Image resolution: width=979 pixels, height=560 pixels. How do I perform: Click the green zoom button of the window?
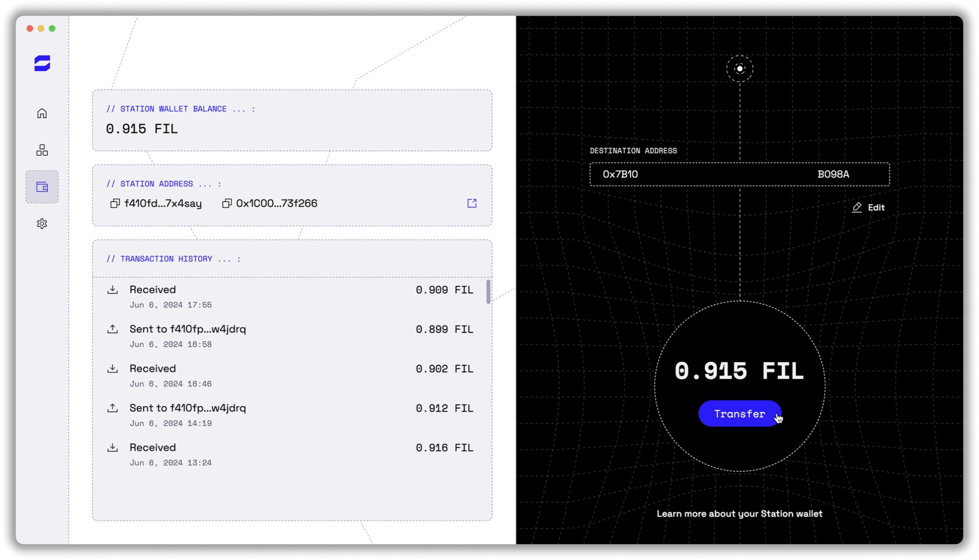53,29
